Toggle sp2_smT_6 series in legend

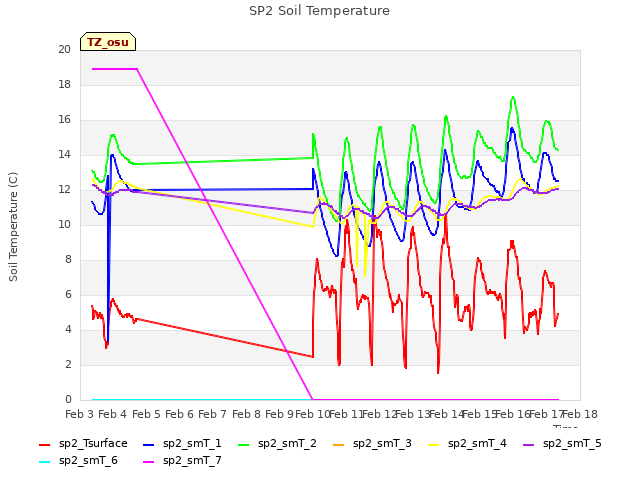78,461
